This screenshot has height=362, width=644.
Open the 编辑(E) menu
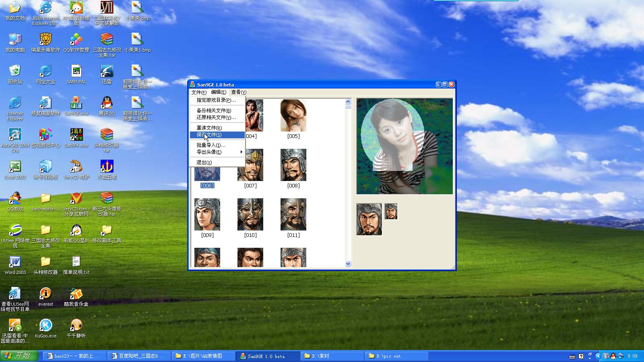coord(219,92)
